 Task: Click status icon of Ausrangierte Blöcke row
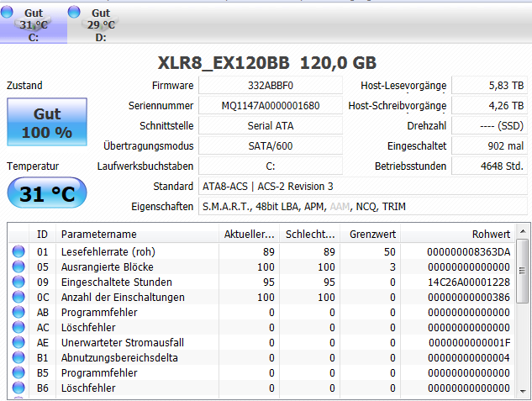[x=18, y=266]
